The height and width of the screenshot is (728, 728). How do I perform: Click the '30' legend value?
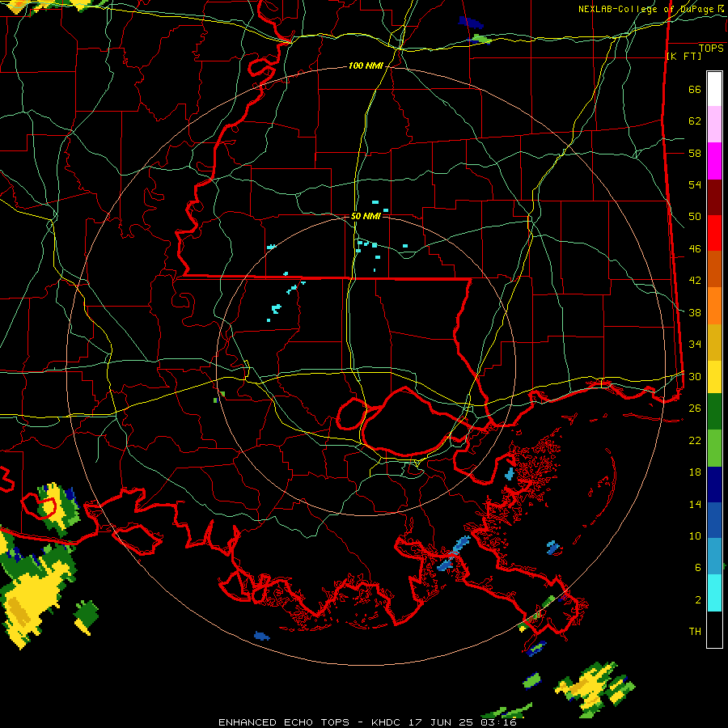[x=695, y=376]
